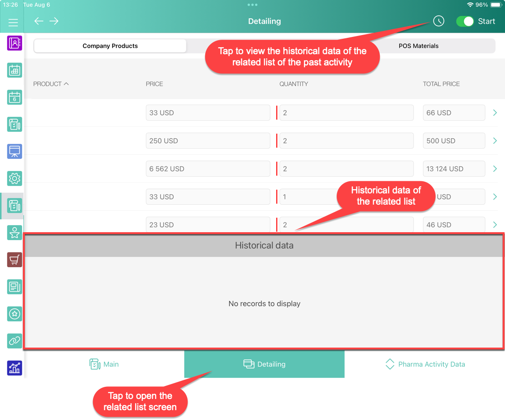505x420 pixels.
Task: Switch to POS Materials tab
Action: pyautogui.click(x=418, y=46)
